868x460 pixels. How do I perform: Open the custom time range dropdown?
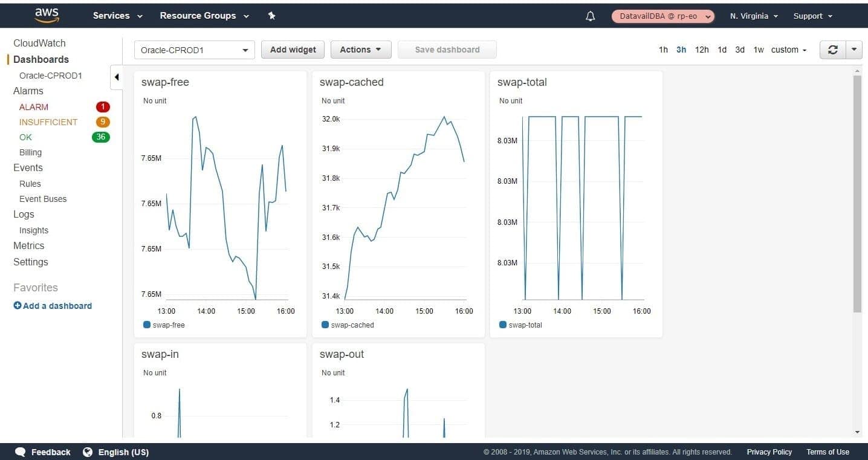coord(789,50)
